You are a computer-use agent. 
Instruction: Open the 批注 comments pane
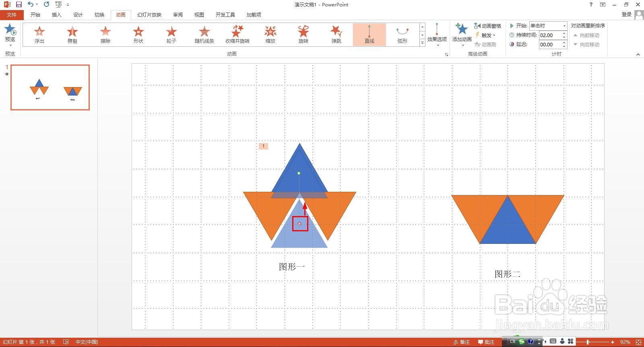coord(486,342)
